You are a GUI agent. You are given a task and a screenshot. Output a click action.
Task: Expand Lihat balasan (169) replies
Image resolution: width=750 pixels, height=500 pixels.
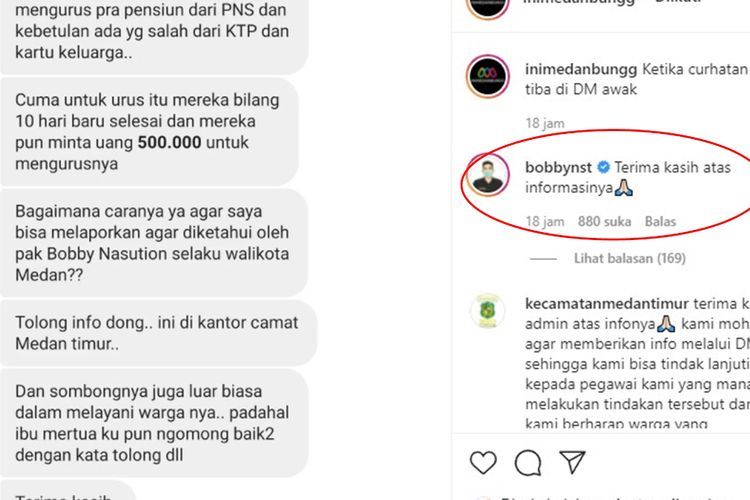pos(629,258)
